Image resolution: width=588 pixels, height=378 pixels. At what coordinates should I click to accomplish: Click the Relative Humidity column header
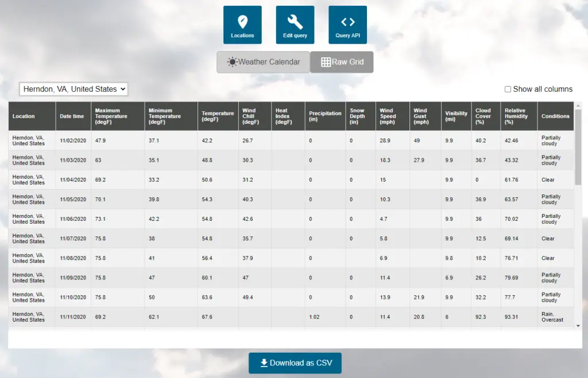[519, 116]
